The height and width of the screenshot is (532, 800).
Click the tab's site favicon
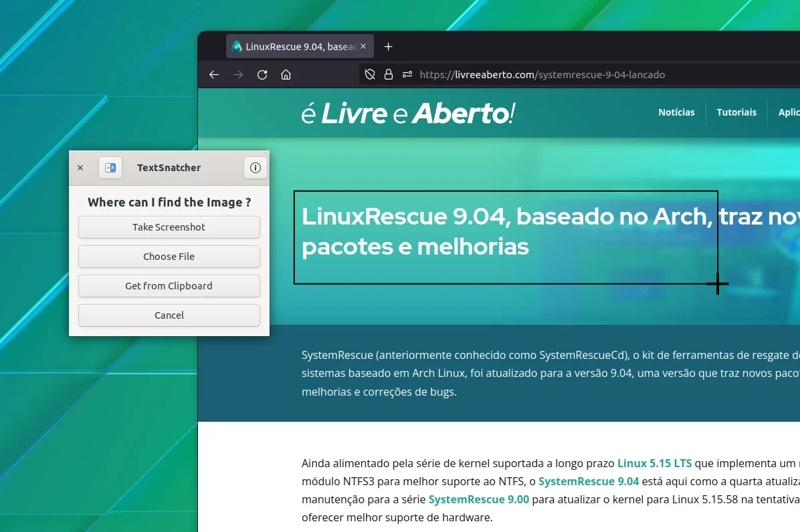click(237, 46)
